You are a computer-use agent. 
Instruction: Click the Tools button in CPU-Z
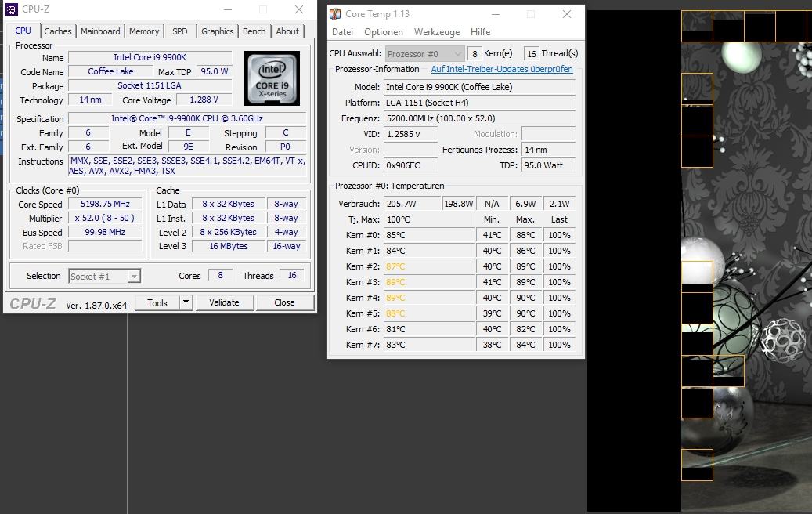tap(157, 302)
